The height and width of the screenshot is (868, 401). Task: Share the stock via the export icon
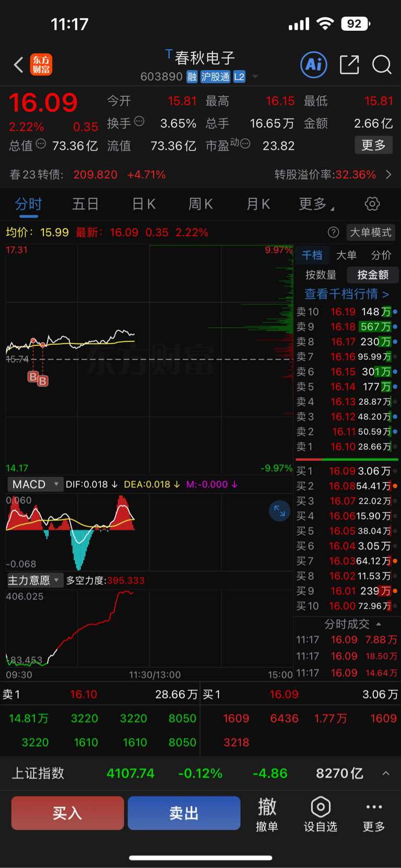click(349, 65)
